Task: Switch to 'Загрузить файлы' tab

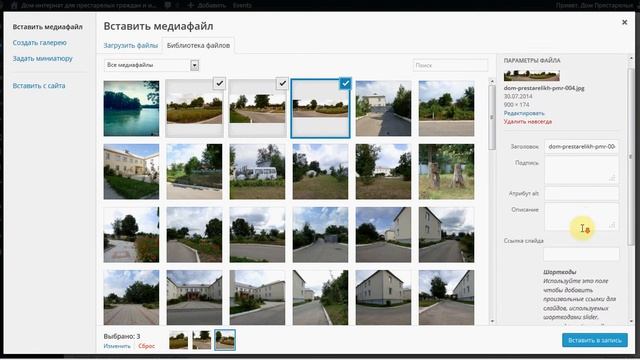Action: (x=131, y=45)
